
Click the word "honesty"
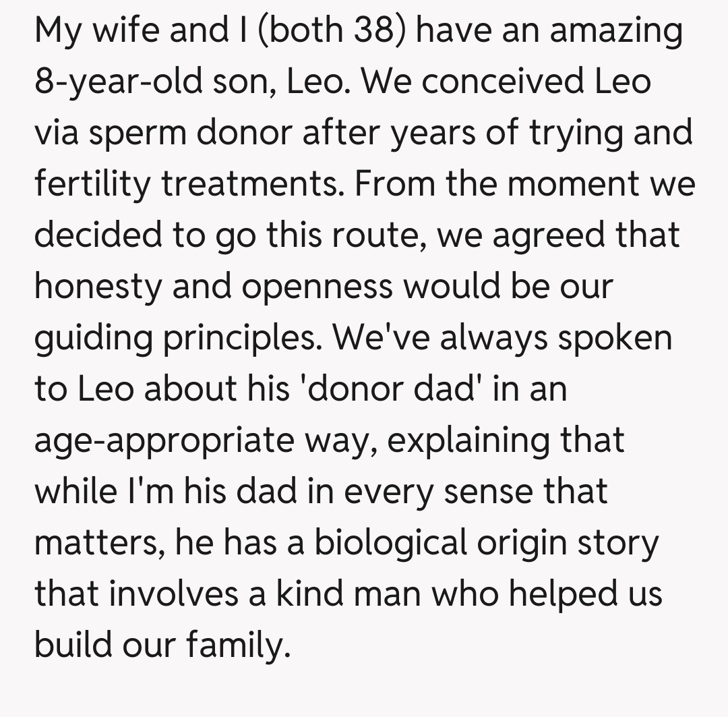point(98,287)
